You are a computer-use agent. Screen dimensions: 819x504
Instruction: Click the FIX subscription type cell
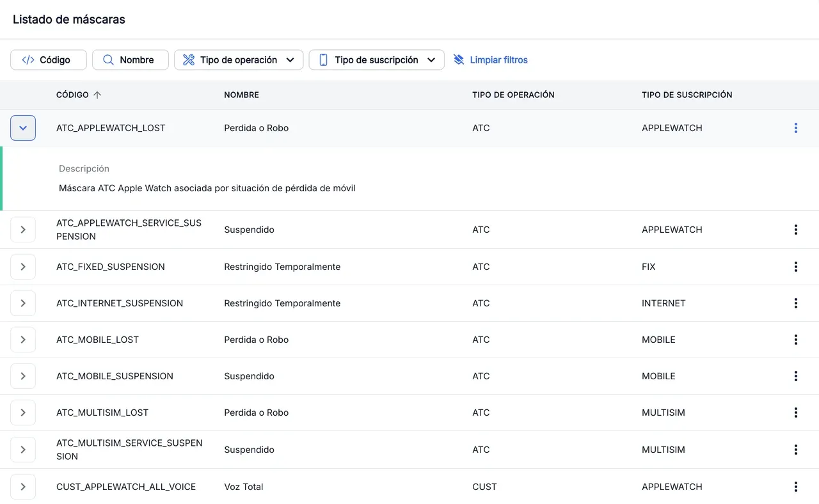click(x=649, y=267)
